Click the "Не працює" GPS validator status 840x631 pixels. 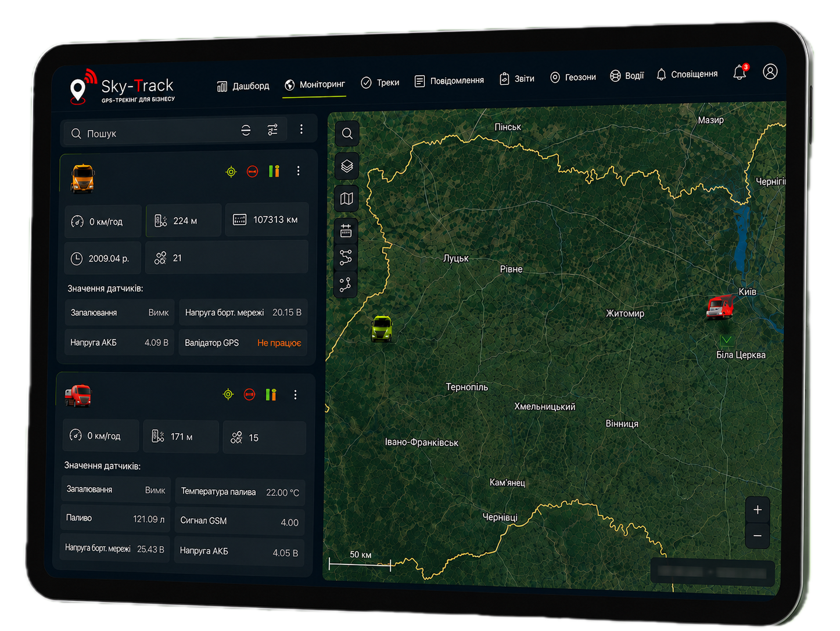click(x=279, y=343)
